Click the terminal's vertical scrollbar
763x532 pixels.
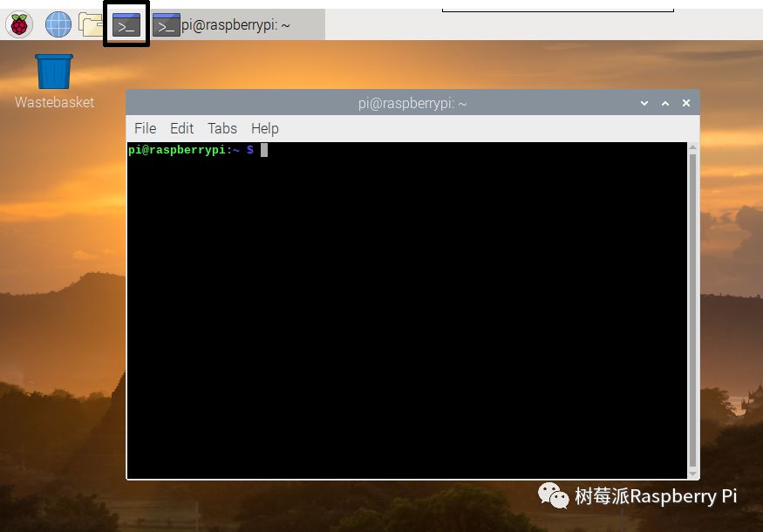tap(692, 305)
